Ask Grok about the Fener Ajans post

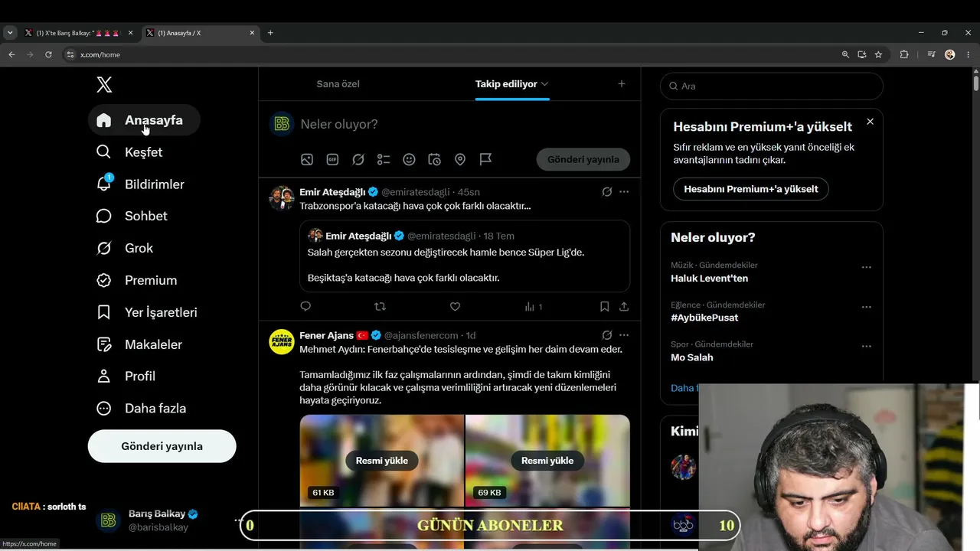point(607,335)
